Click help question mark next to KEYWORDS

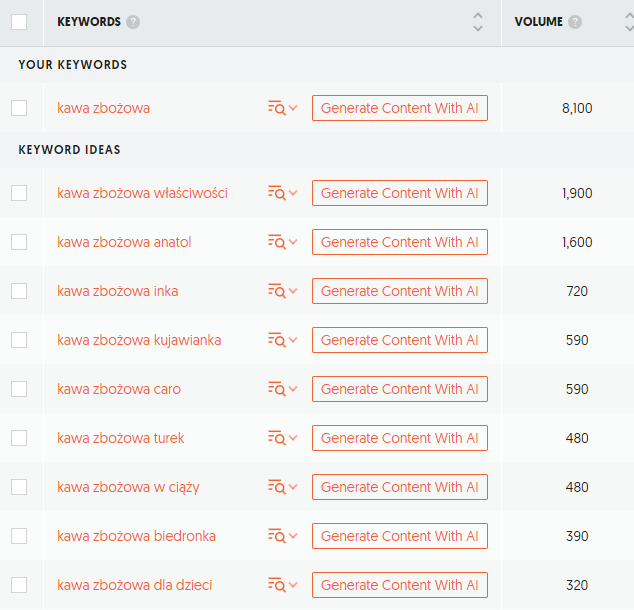(133, 22)
